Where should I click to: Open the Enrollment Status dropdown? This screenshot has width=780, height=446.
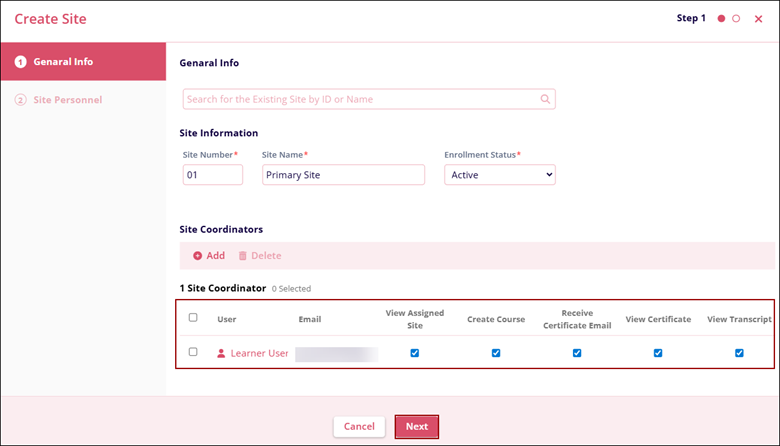tap(499, 175)
